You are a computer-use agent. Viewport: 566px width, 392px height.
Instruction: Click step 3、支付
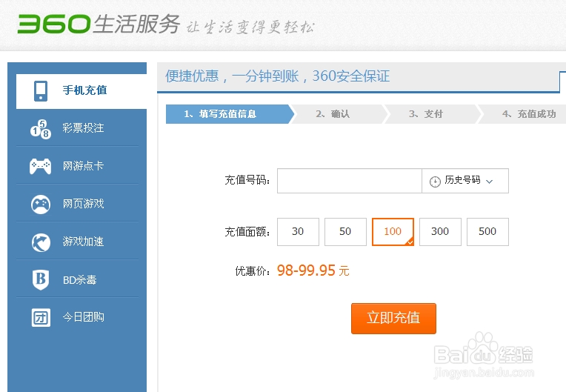432,114
